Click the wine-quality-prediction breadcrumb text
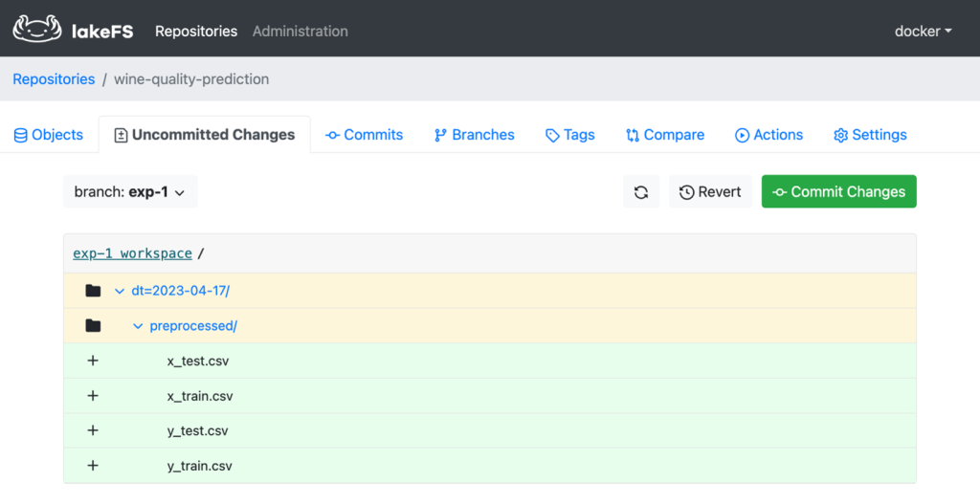980x504 pixels. pyautogui.click(x=191, y=79)
